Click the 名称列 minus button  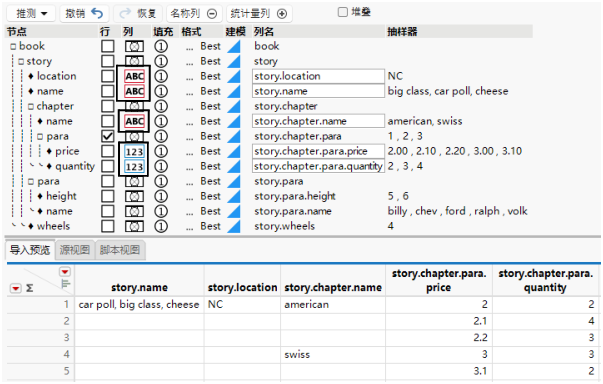[x=194, y=13]
